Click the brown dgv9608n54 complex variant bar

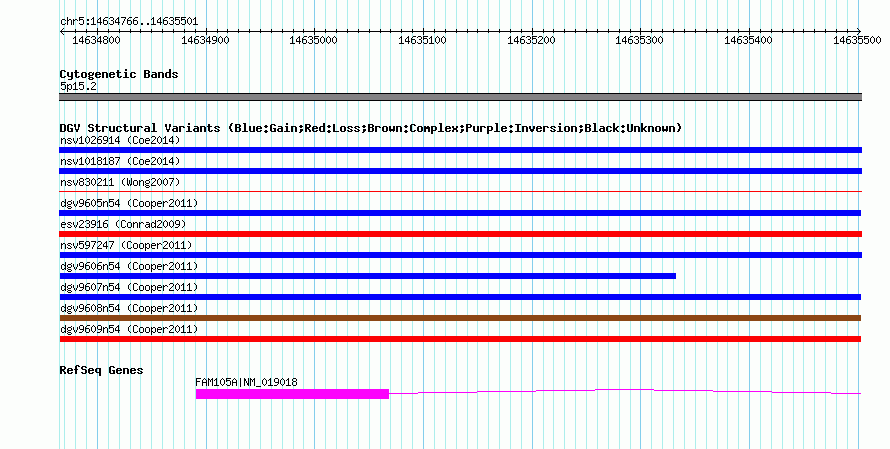(x=460, y=318)
